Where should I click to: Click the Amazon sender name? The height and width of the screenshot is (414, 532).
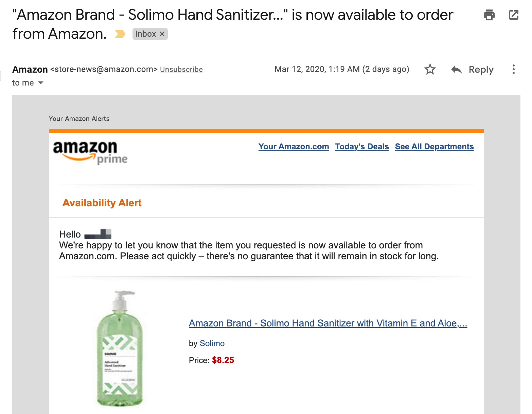point(30,70)
